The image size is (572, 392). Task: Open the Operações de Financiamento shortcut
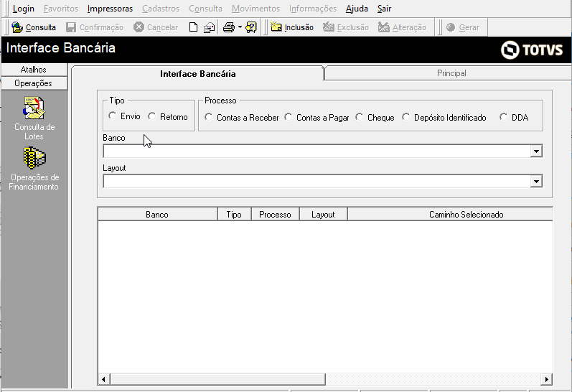pyautogui.click(x=34, y=169)
